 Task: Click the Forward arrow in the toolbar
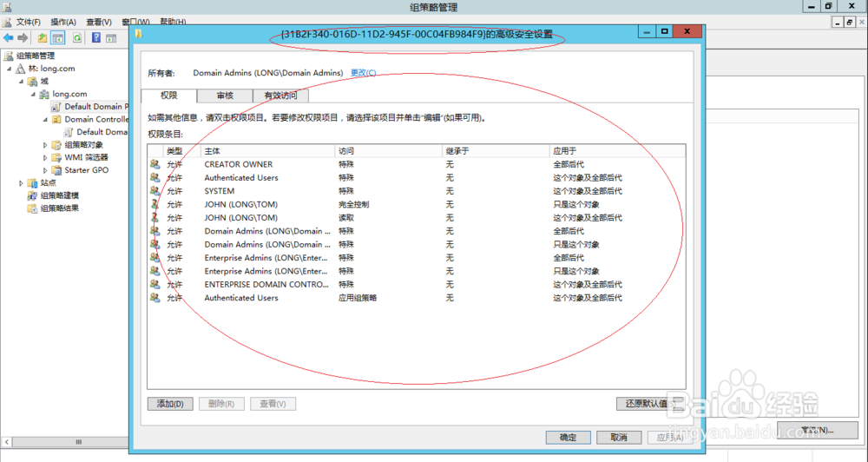23,38
